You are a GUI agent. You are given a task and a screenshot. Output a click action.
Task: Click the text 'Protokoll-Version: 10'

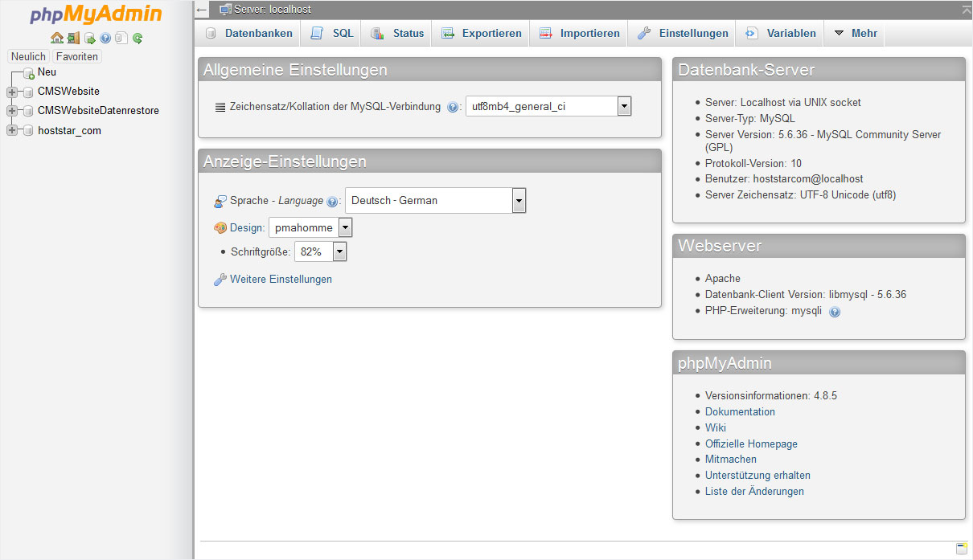pyautogui.click(x=753, y=163)
